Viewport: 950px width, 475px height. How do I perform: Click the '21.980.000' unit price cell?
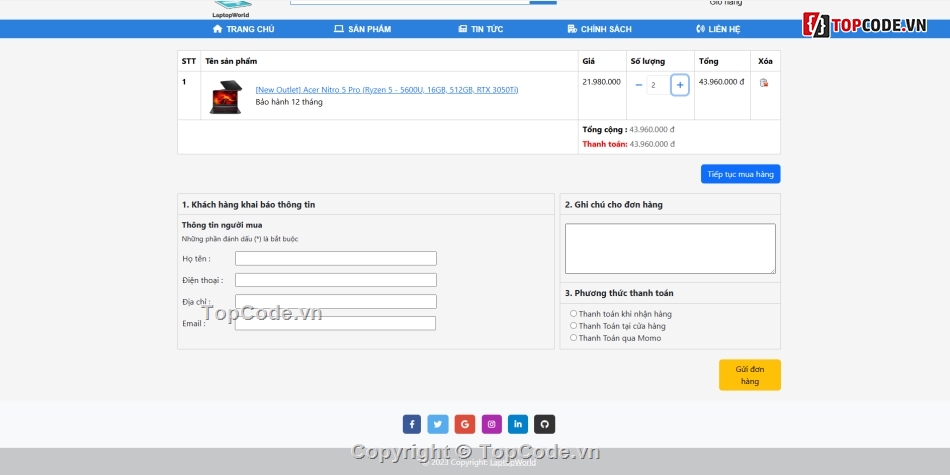(602, 82)
